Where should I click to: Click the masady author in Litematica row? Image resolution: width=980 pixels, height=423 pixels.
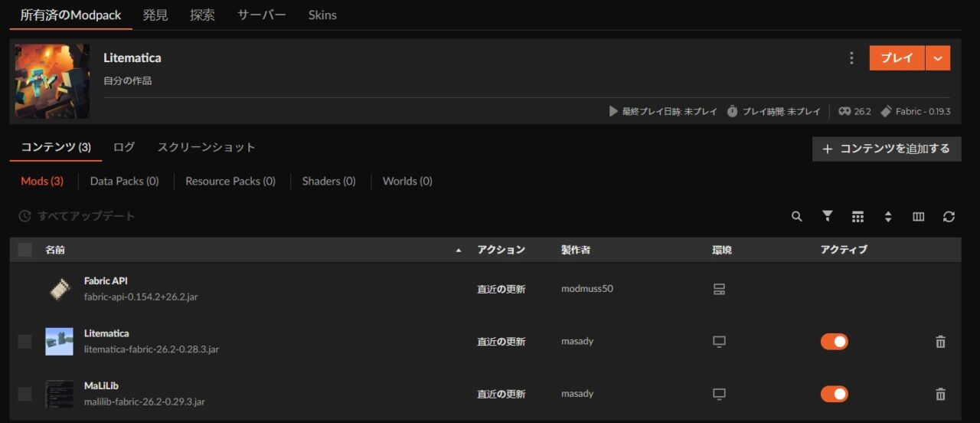point(577,341)
